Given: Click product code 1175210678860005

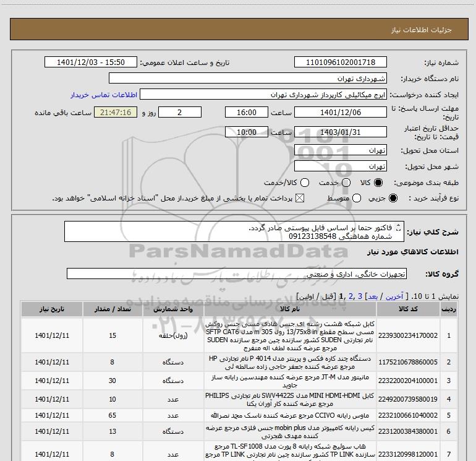Looking at the screenshot, I should [408, 362].
